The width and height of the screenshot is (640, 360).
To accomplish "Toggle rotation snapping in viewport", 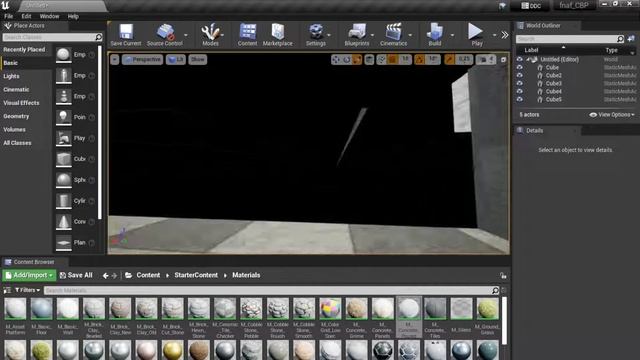I will 420,60.
